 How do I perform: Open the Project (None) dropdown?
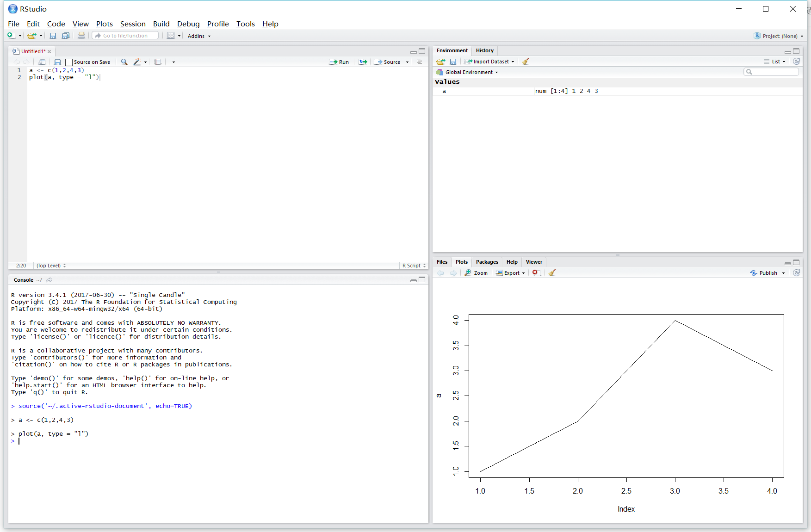pos(779,36)
